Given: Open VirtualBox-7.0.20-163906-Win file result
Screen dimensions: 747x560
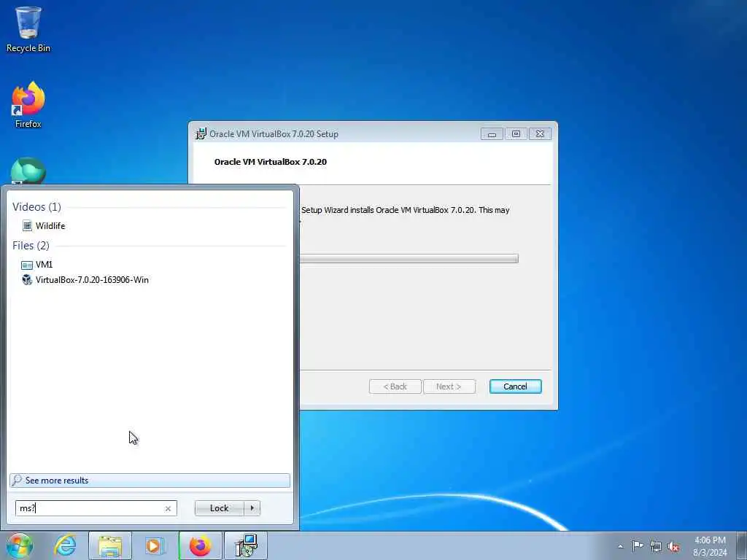Looking at the screenshot, I should [x=92, y=279].
